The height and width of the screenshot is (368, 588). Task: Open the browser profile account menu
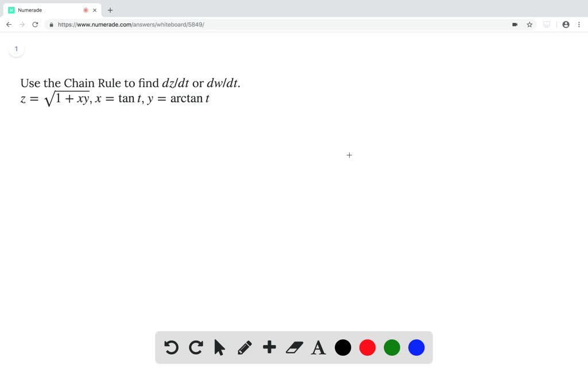pos(566,24)
